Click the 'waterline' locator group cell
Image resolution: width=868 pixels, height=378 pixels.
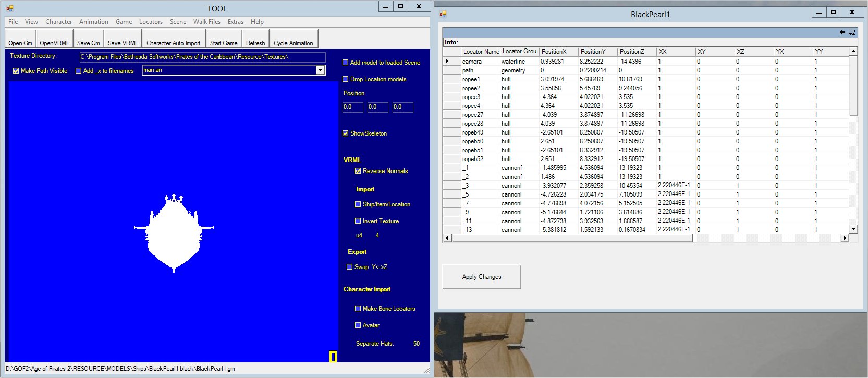pos(520,62)
